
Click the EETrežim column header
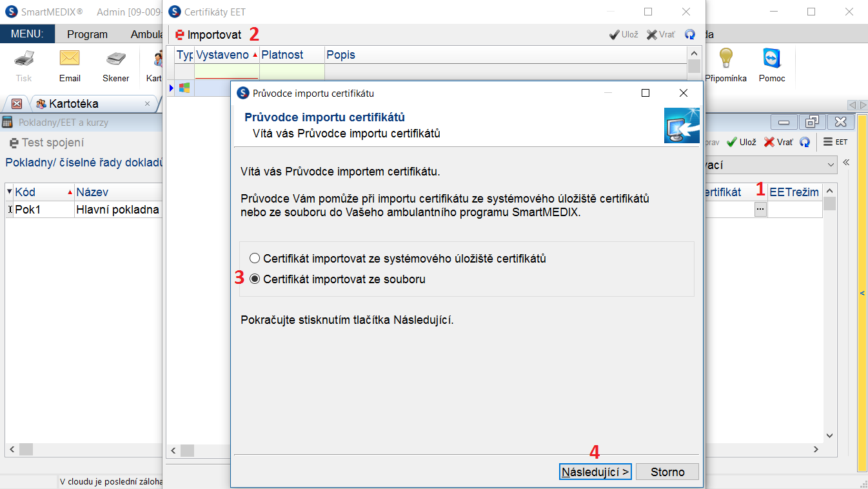794,192
